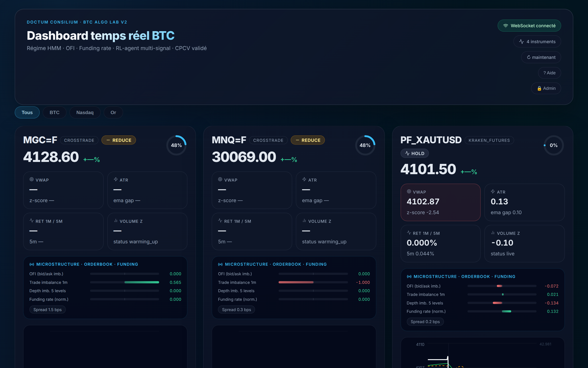Click the minus icon in MNQ=F REDUCE badge
This screenshot has height=368, width=588.
coord(297,140)
